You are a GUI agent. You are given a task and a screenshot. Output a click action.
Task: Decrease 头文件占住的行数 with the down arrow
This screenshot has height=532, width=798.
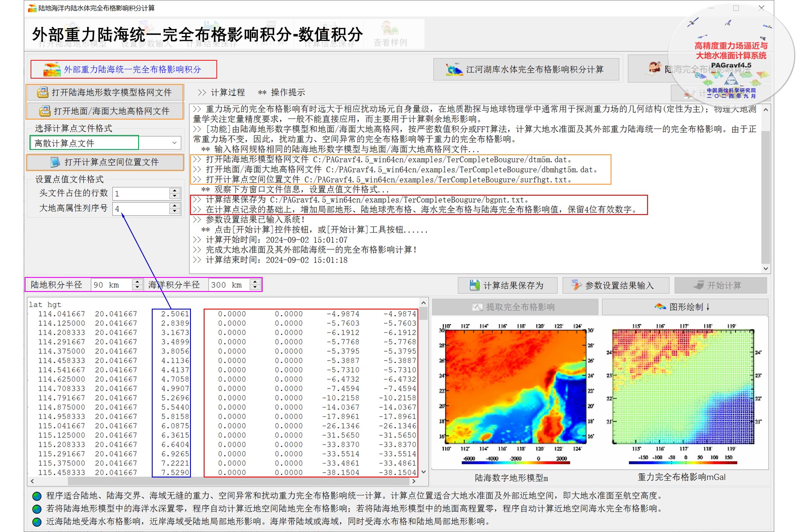[x=175, y=196]
